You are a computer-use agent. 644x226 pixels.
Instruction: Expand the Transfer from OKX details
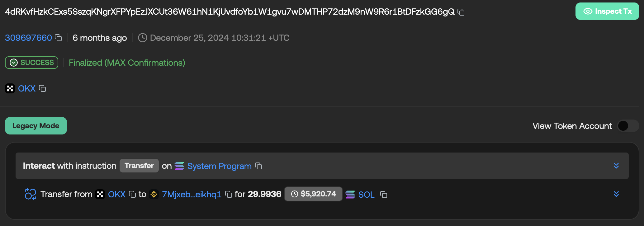point(616,194)
